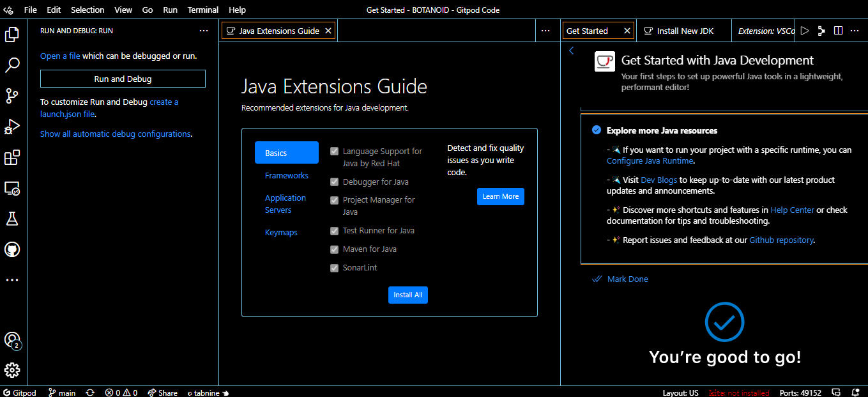Viewport: 868px width, 397px height.
Task: Open errors and warnings count in status bar
Action: pyautogui.click(x=121, y=393)
